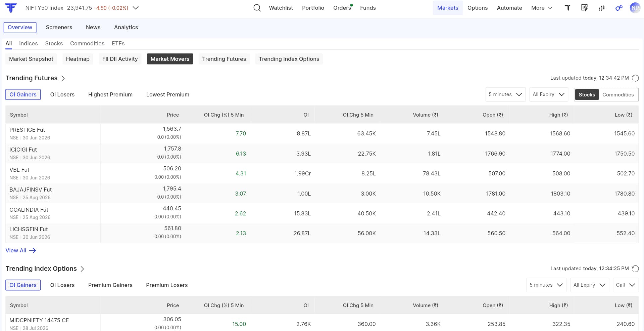Open the NP profile avatar
This screenshot has height=331, width=644.
coord(635,8)
